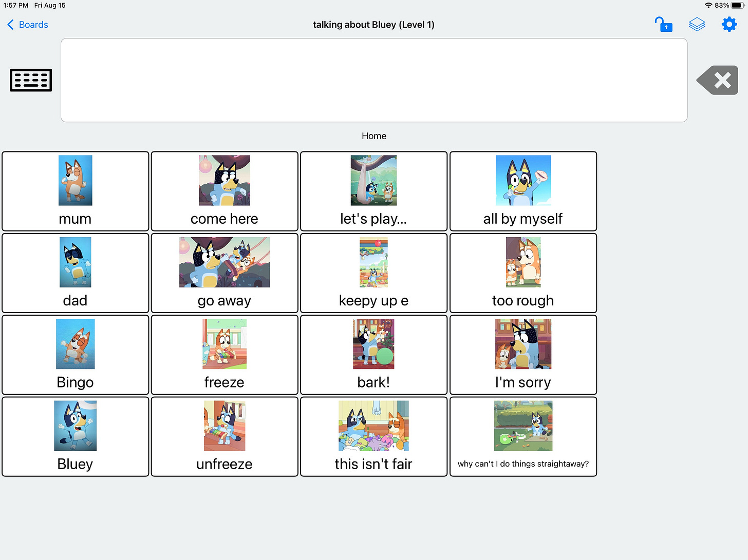
Task: Tap the battery indicator in status bar
Action: tap(738, 5)
